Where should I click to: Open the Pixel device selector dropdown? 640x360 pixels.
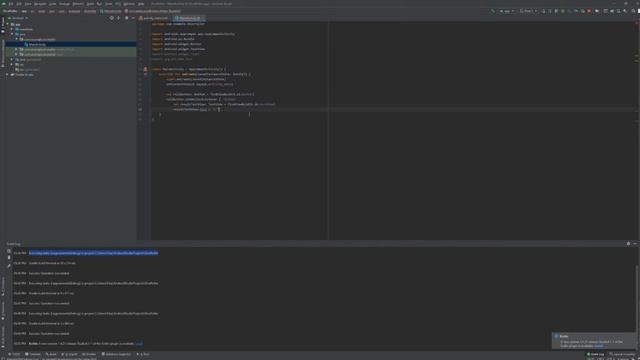(528, 11)
